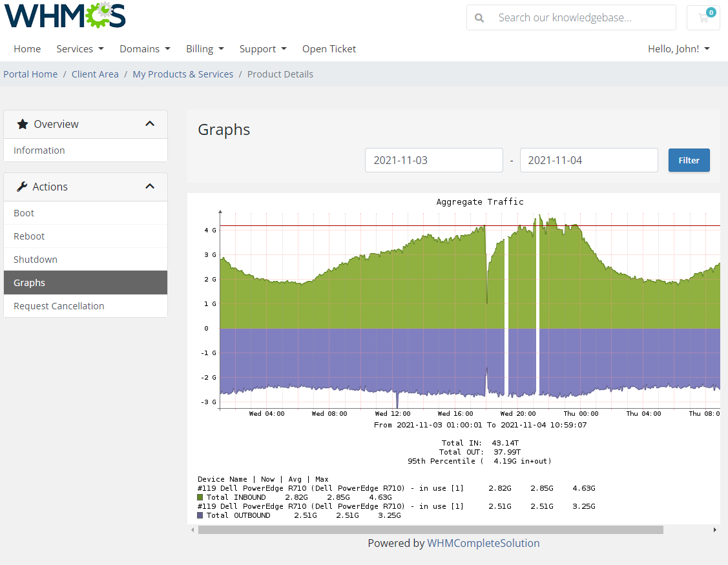
Task: Select Shutdown action in sidebar
Action: coord(85,260)
